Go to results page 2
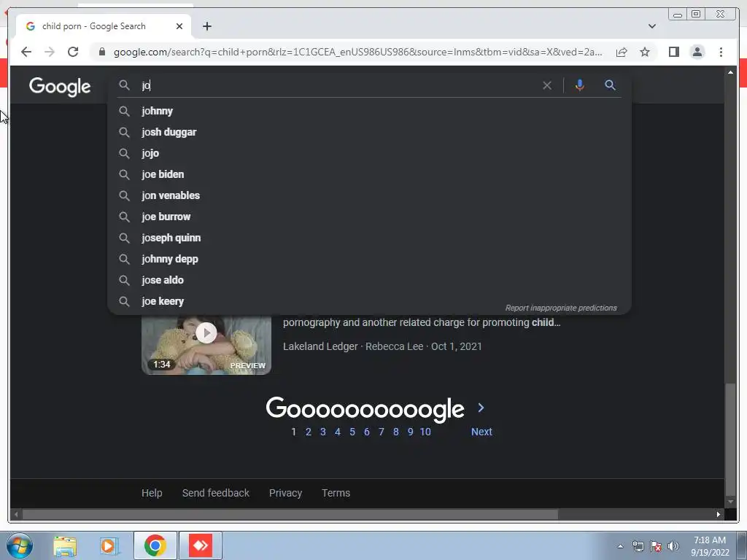Image resolution: width=747 pixels, height=560 pixels. 309,432
